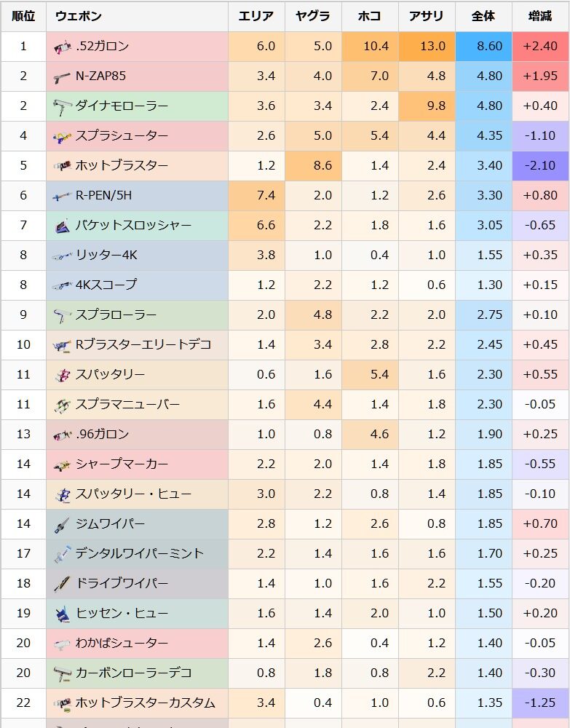Click the スプラシューター weapon icon
The image size is (570, 728).
tap(62, 136)
